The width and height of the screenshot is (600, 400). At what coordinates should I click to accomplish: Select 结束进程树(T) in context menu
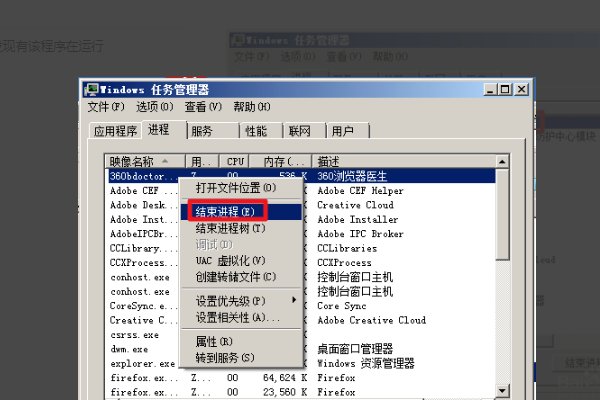(241, 229)
